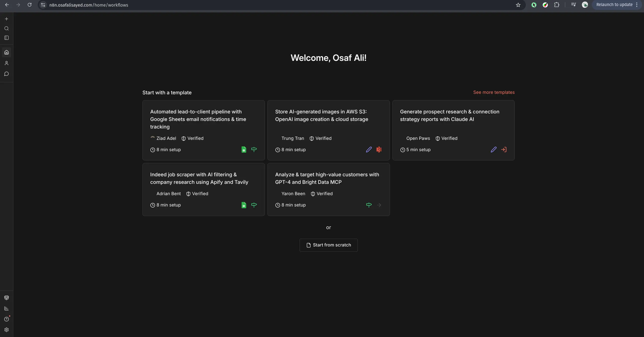644x337 pixels.
Task: Click the Relaunch to update button
Action: (614, 5)
